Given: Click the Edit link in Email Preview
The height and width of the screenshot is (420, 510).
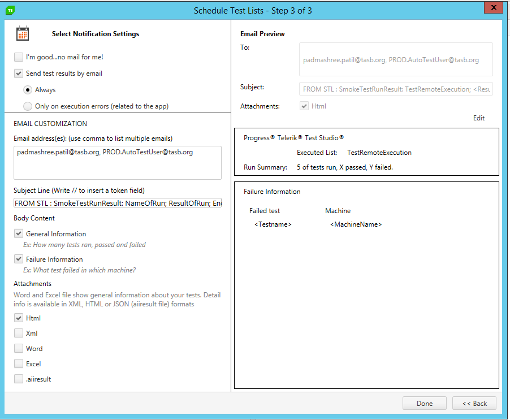Looking at the screenshot, I should click(x=479, y=118).
